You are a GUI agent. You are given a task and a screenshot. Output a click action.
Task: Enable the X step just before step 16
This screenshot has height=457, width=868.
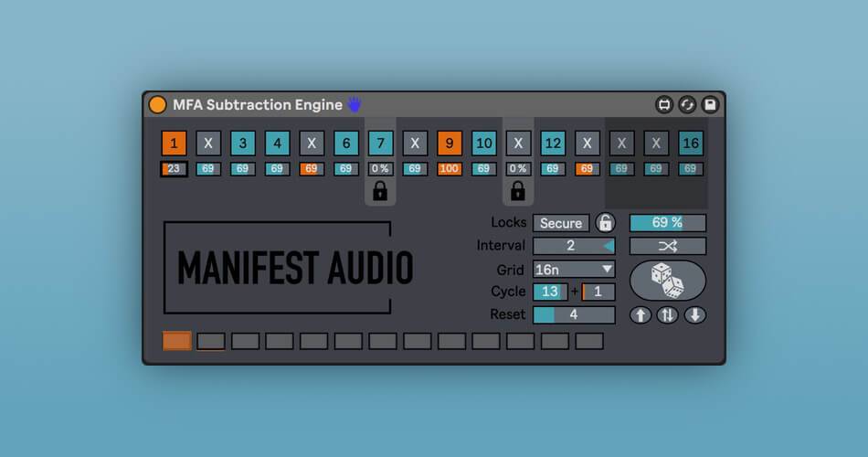(x=656, y=143)
